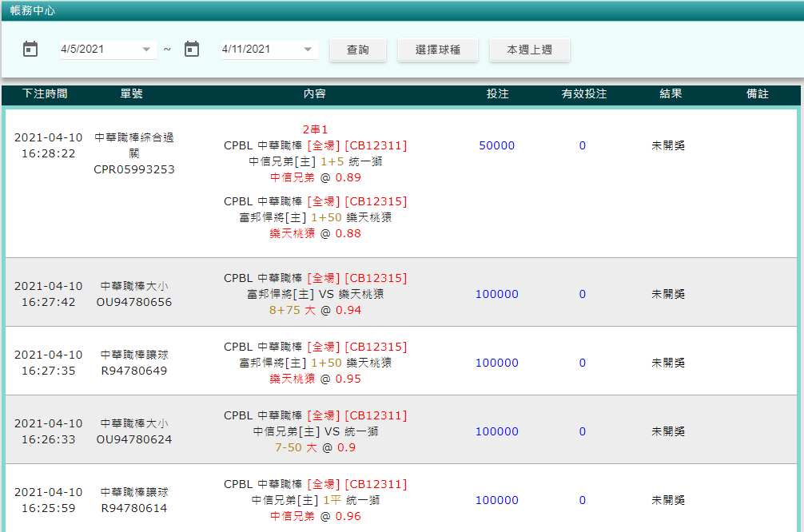This screenshot has height=532, width=804.
Task: Expand the 4/5/2021 start date dropdown arrow
Action: 146,50
